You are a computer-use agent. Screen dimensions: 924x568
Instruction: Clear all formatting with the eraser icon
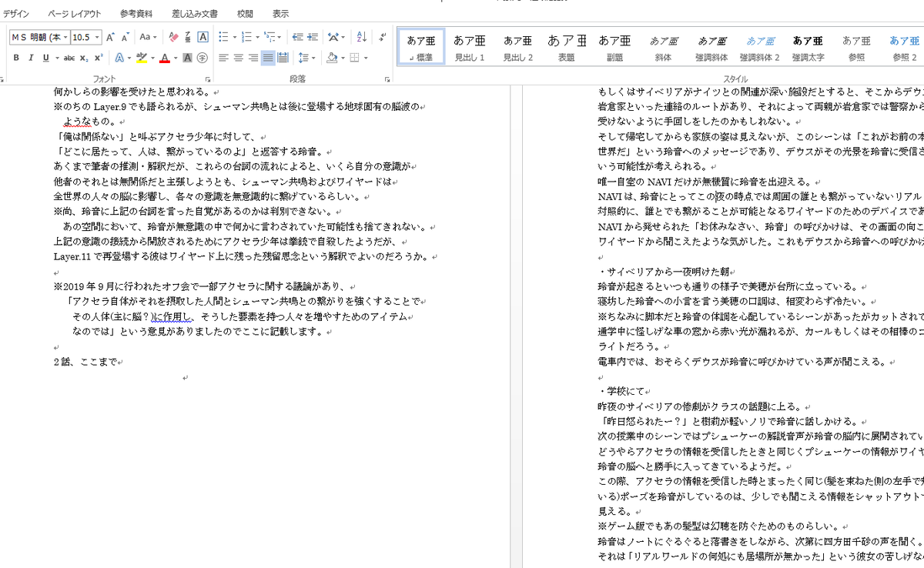[x=173, y=37]
